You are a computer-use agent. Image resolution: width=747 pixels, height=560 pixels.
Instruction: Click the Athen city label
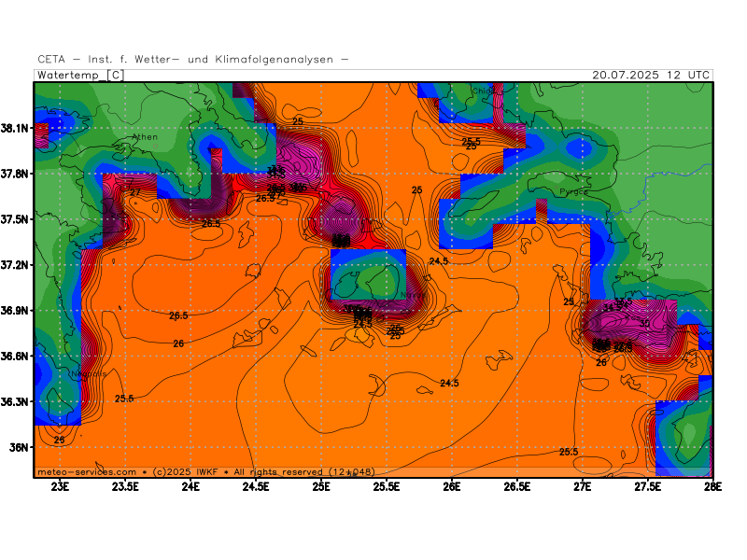click(x=145, y=137)
